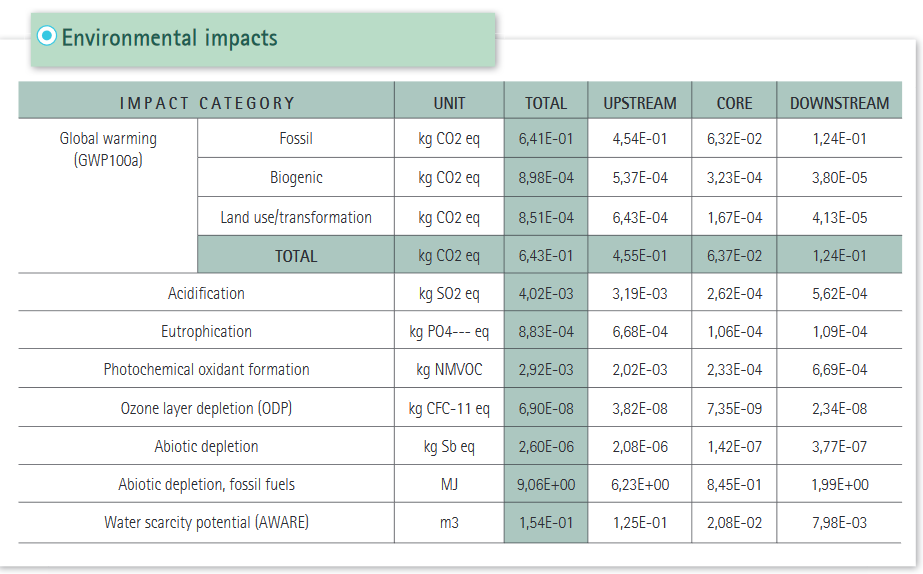Select the Acidification row label
The height and width of the screenshot is (574, 923).
[206, 293]
